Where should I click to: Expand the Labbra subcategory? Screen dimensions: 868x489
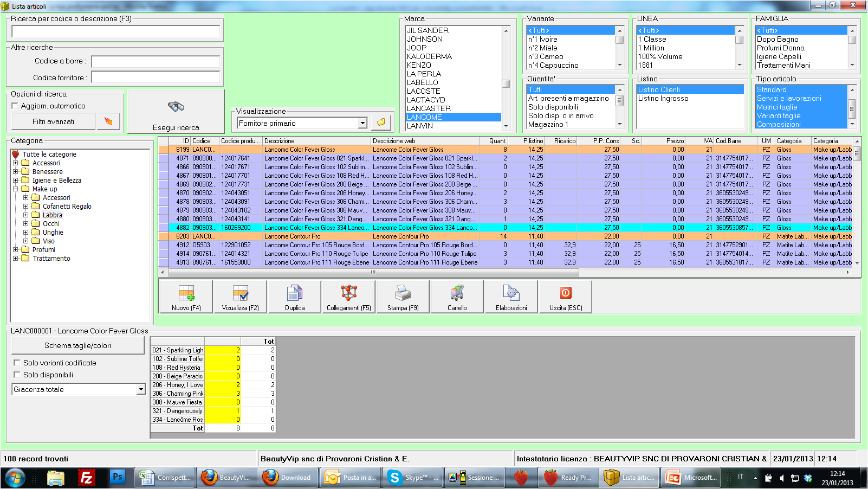(26, 215)
